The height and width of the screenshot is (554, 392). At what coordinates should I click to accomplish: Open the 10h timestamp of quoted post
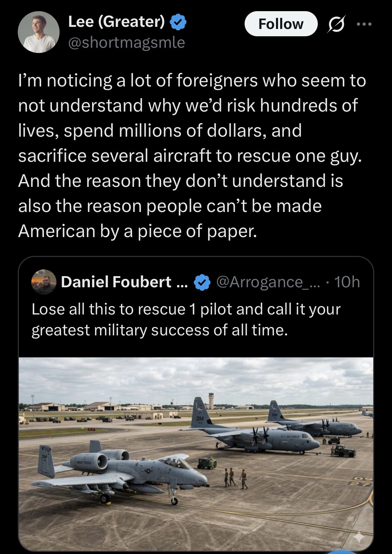(x=347, y=282)
